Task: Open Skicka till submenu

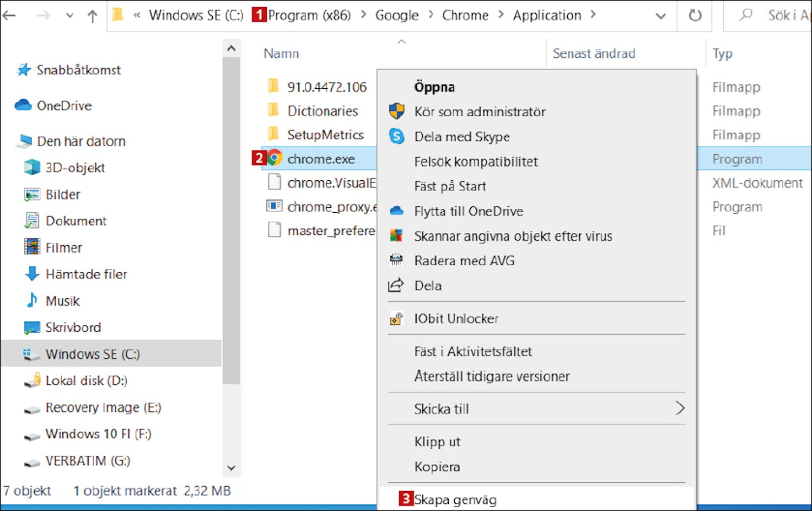Action: click(x=536, y=409)
